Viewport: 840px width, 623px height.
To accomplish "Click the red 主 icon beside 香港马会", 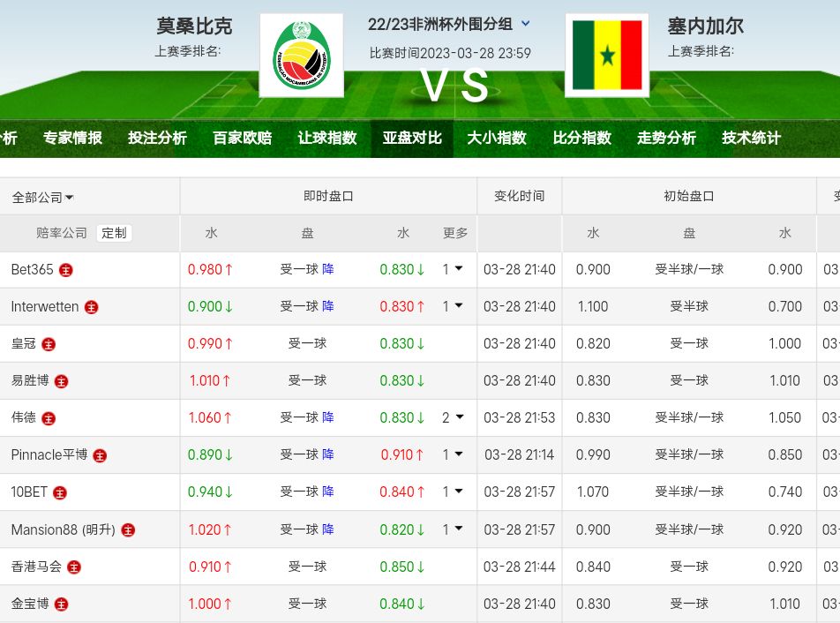I will click(x=74, y=567).
